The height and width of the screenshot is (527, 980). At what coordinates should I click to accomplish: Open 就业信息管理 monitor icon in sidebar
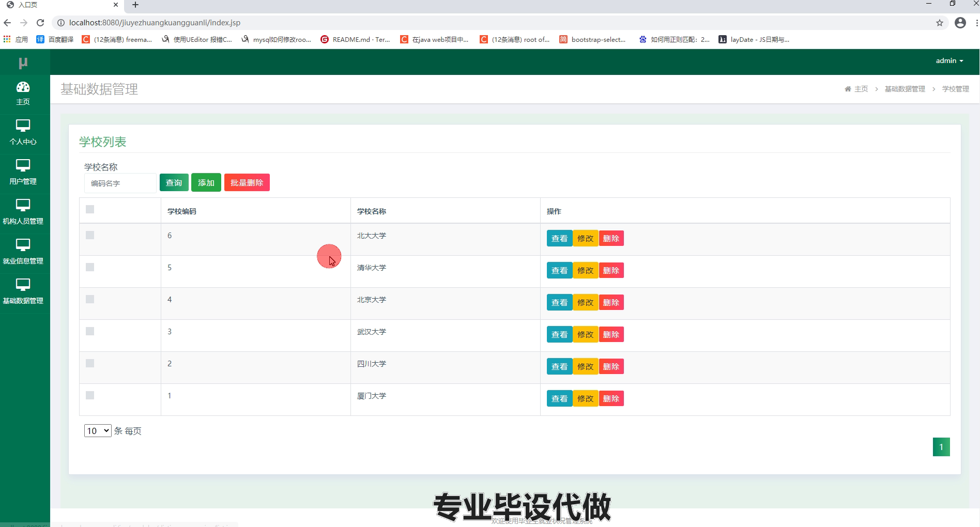pos(23,245)
